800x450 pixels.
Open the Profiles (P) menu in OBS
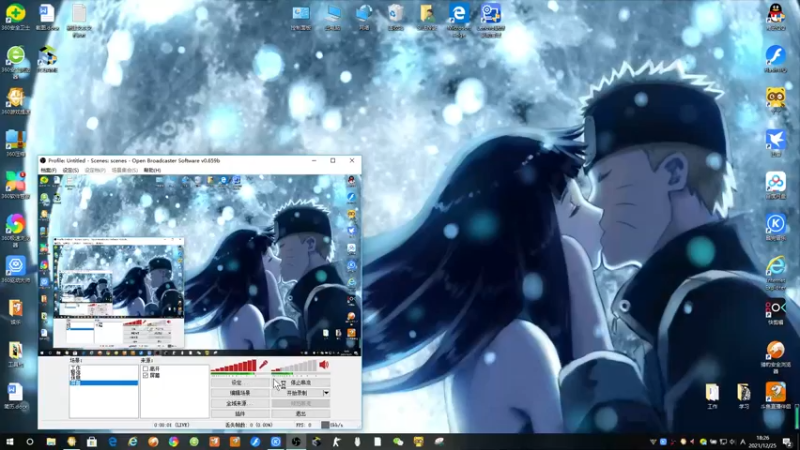click(95, 170)
